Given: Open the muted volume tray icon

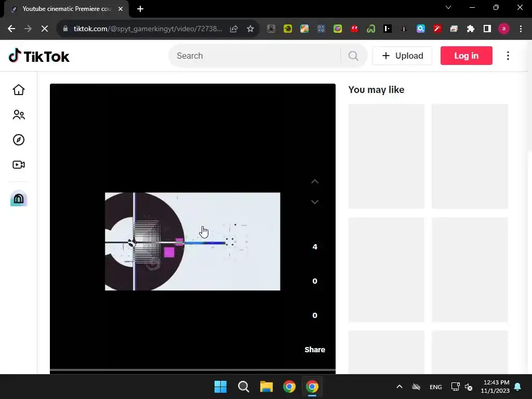Looking at the screenshot, I should tap(469, 387).
